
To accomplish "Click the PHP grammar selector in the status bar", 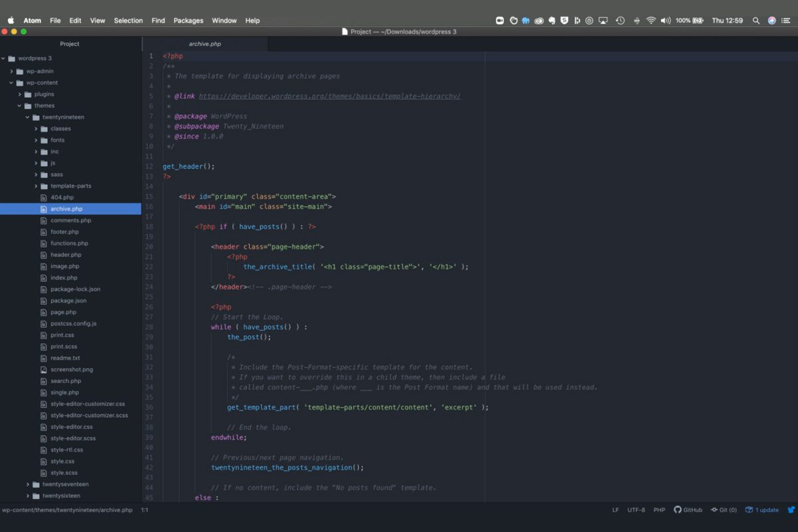I will coord(659,509).
